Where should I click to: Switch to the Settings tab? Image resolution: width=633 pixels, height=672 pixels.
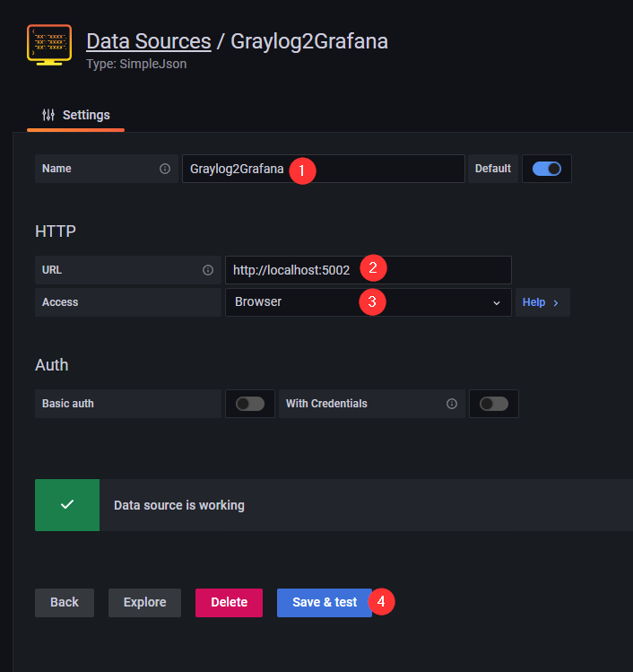point(76,115)
